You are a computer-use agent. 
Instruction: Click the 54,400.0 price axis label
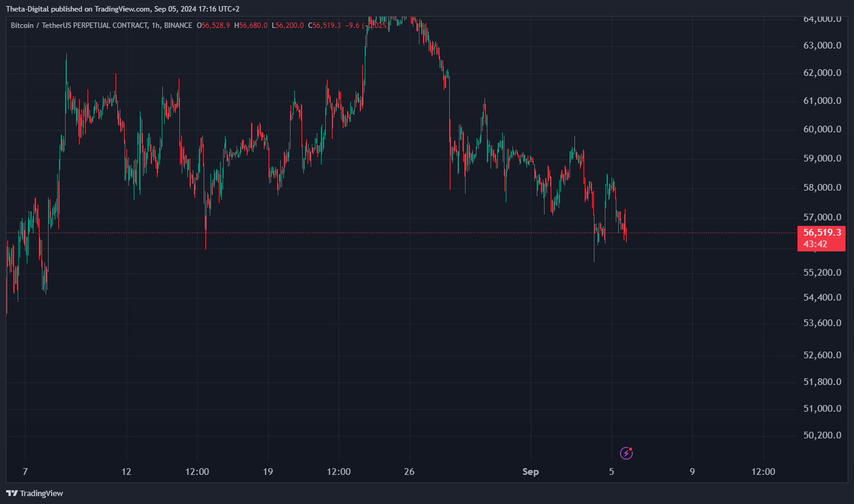coord(822,298)
